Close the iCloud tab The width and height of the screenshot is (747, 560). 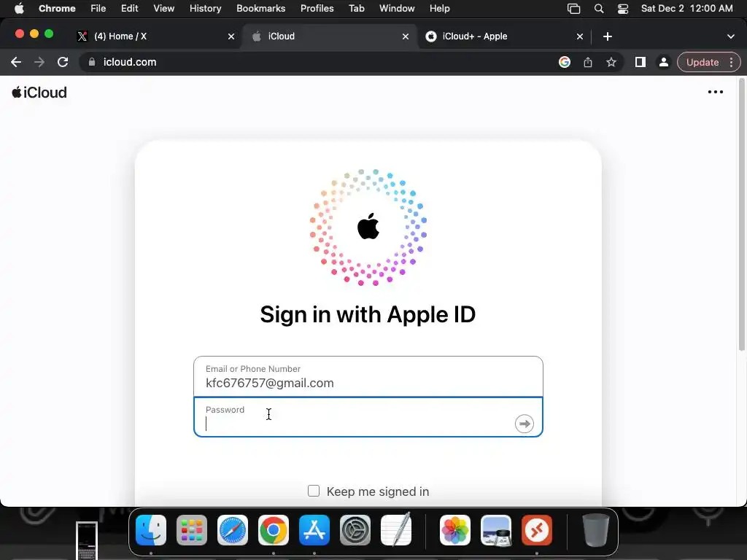click(406, 36)
